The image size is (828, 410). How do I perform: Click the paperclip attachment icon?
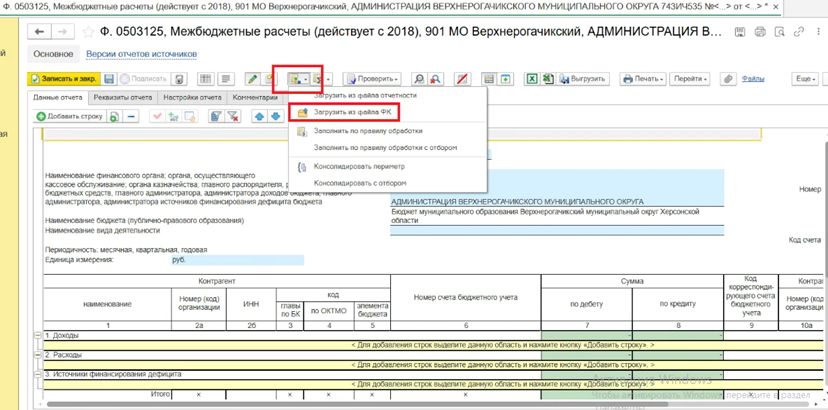point(728,79)
